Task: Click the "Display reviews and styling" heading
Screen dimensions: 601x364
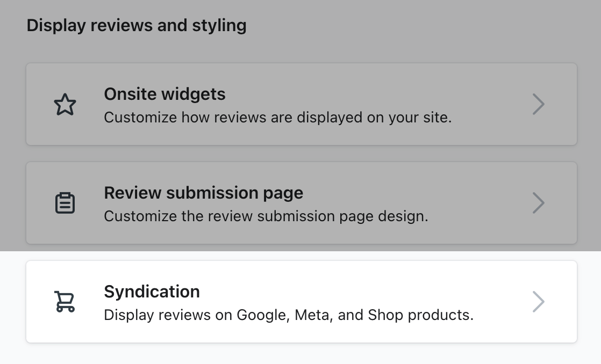Action: 137,25
